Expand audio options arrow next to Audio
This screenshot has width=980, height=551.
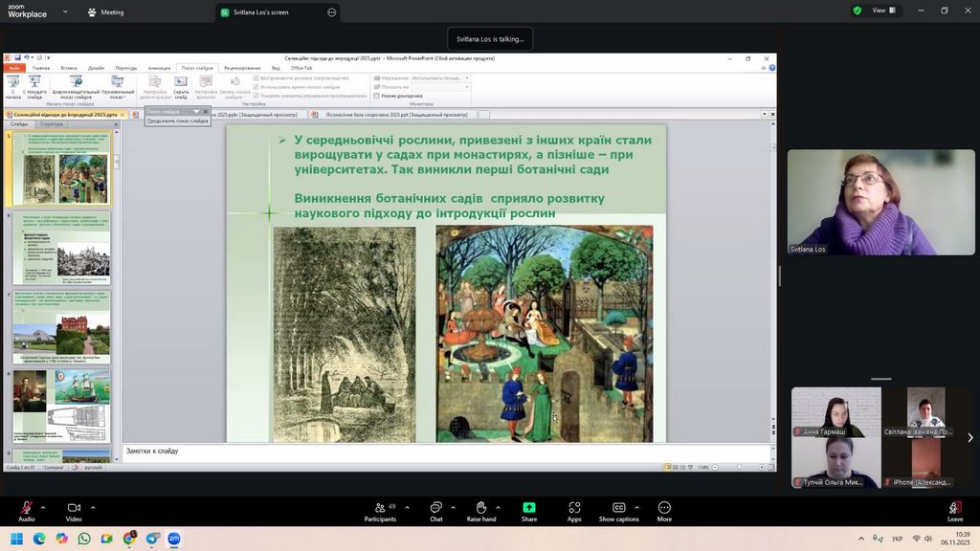[45, 508]
